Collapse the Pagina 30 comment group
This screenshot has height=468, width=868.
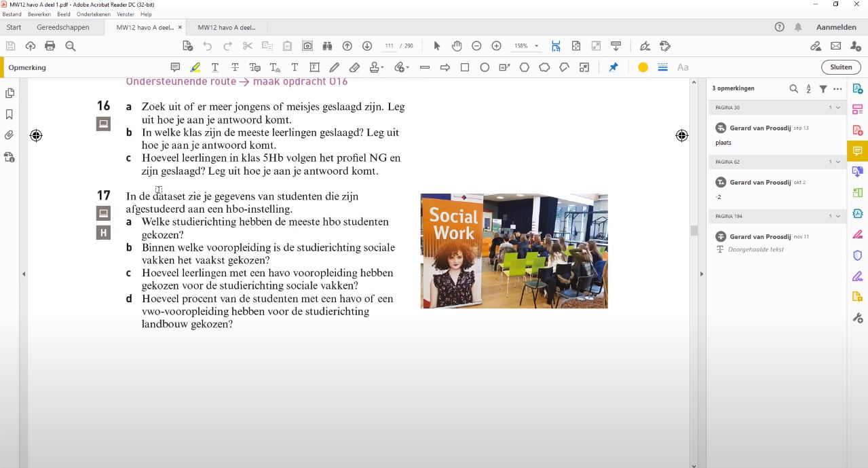[x=838, y=107]
